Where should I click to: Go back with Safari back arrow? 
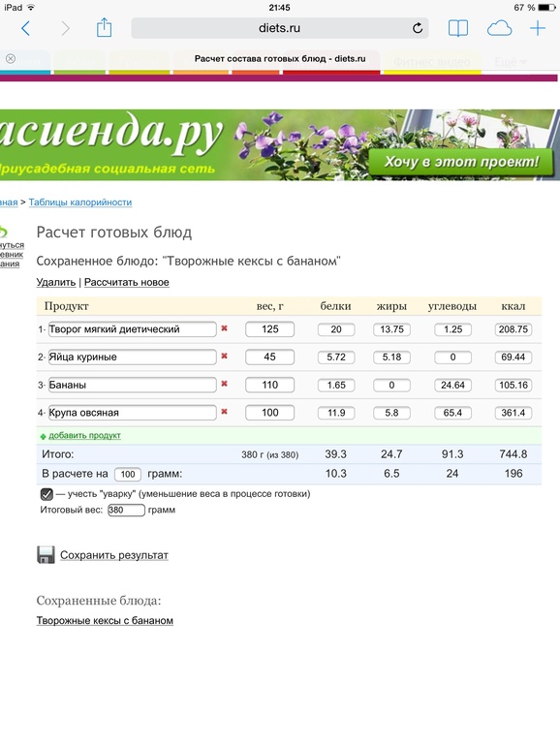[x=26, y=28]
